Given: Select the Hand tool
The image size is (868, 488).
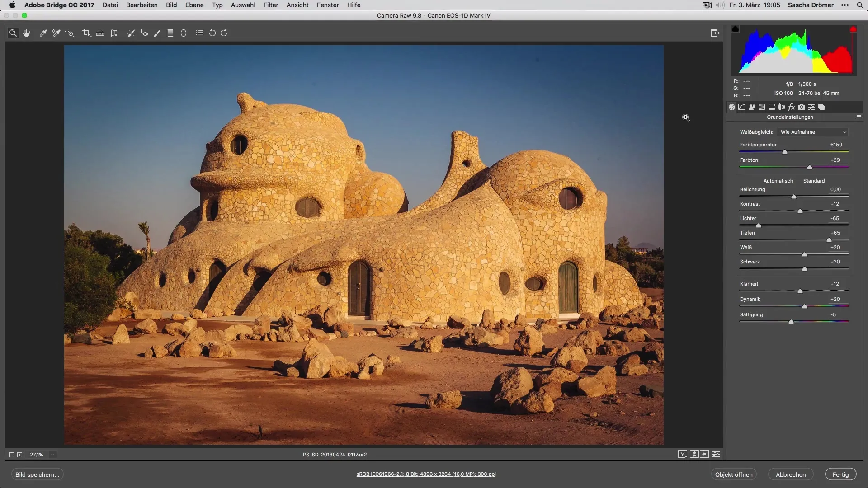Looking at the screenshot, I should (27, 33).
